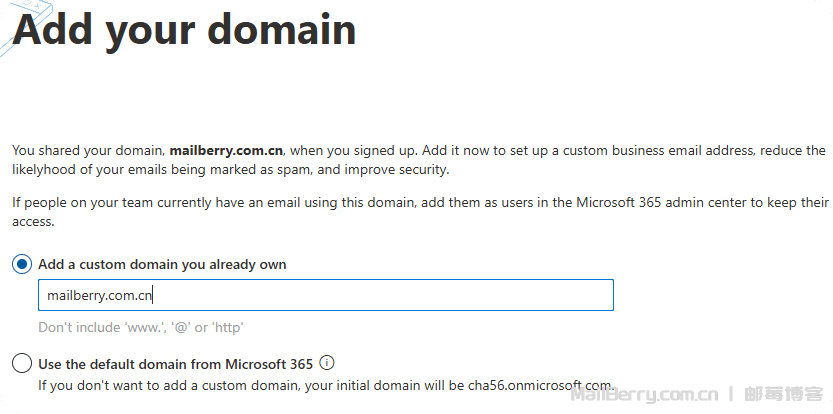Click the 'Use the default domain from Microsoft 365' label

point(175,364)
